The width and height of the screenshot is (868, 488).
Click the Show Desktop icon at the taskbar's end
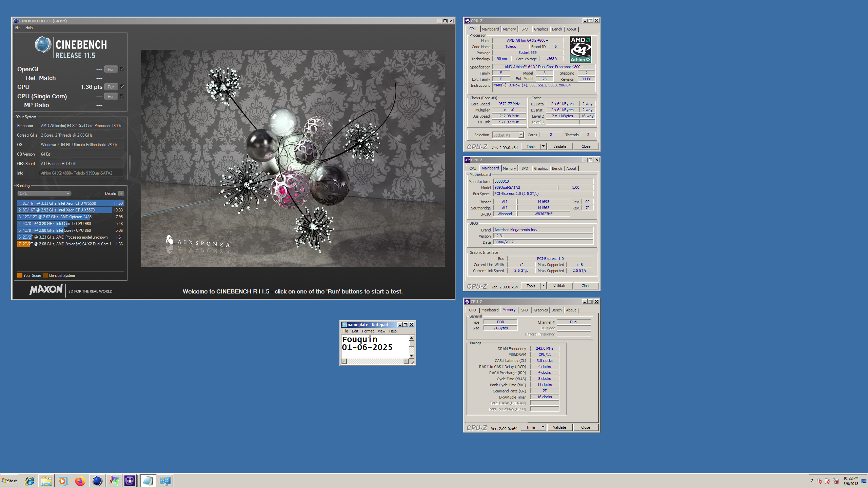(864, 481)
